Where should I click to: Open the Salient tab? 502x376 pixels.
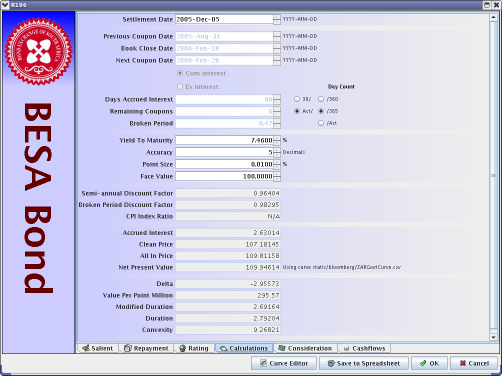(x=98, y=348)
